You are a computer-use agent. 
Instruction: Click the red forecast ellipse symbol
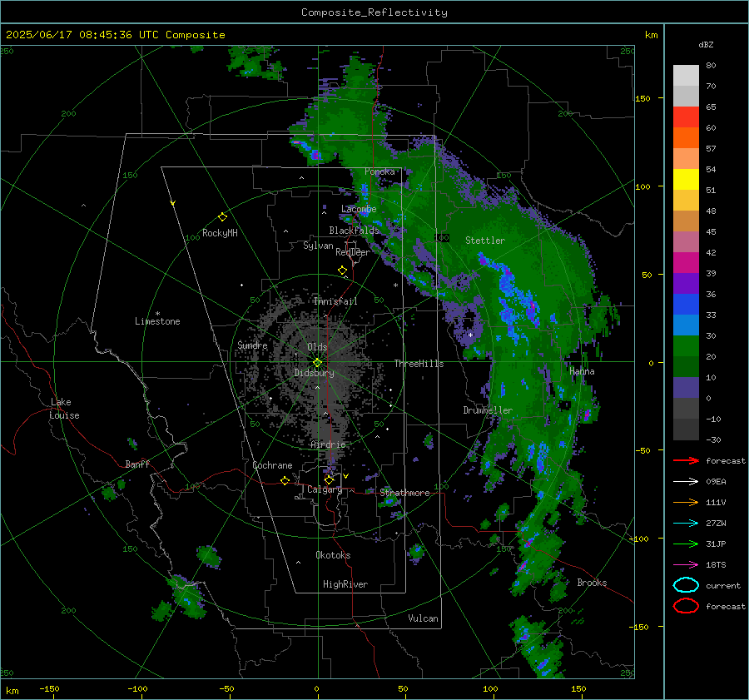pyautogui.click(x=686, y=606)
